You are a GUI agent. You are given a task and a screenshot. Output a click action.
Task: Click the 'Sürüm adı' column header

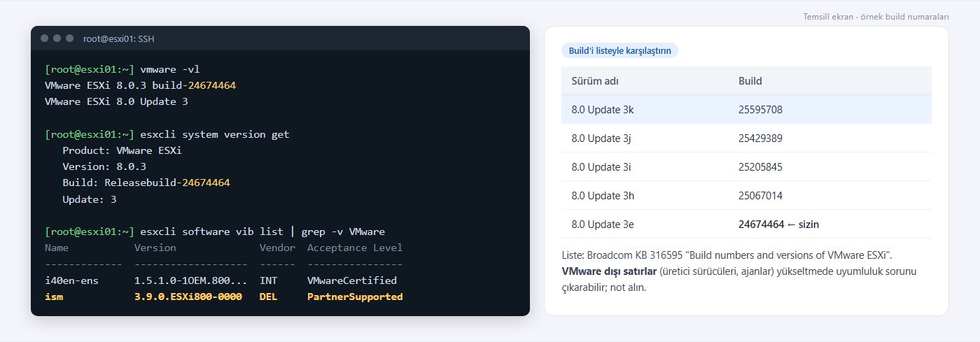(594, 81)
